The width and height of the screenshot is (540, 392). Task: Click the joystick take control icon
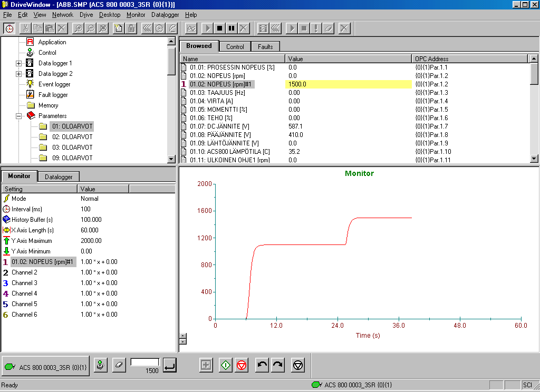click(x=100, y=365)
